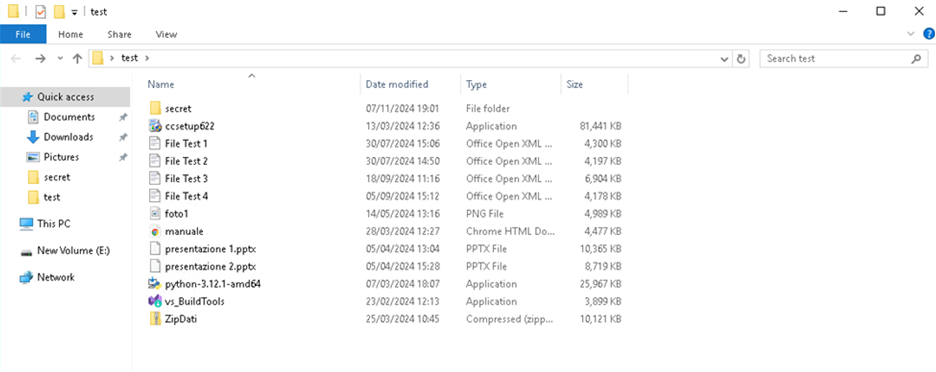Switch to the View ribbon tab
The height and width of the screenshot is (372, 936).
coord(166,34)
